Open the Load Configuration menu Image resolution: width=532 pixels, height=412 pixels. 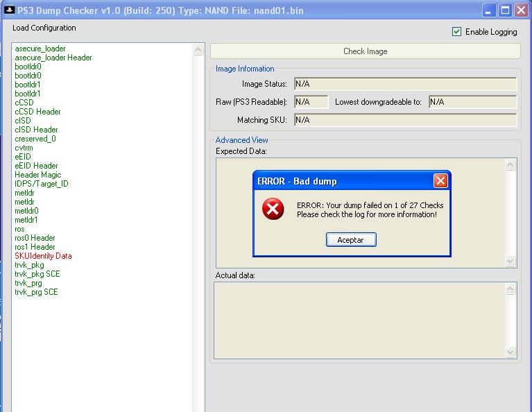[44, 28]
